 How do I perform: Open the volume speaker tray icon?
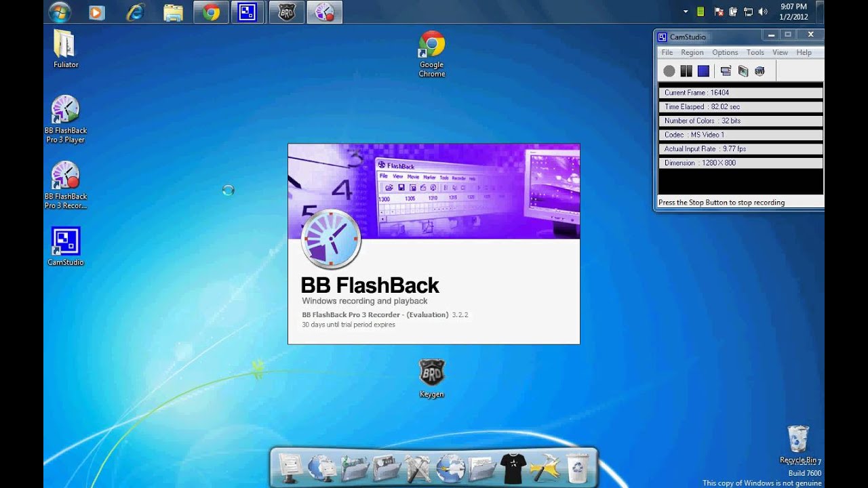pyautogui.click(x=764, y=12)
